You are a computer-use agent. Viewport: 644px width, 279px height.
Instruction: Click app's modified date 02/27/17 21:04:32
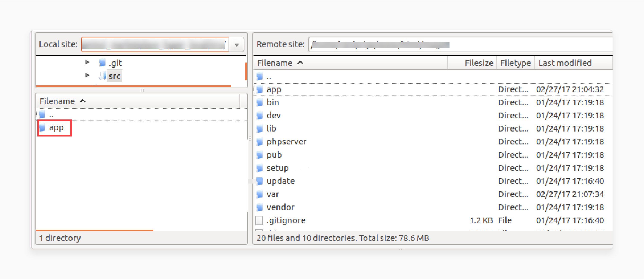point(570,89)
